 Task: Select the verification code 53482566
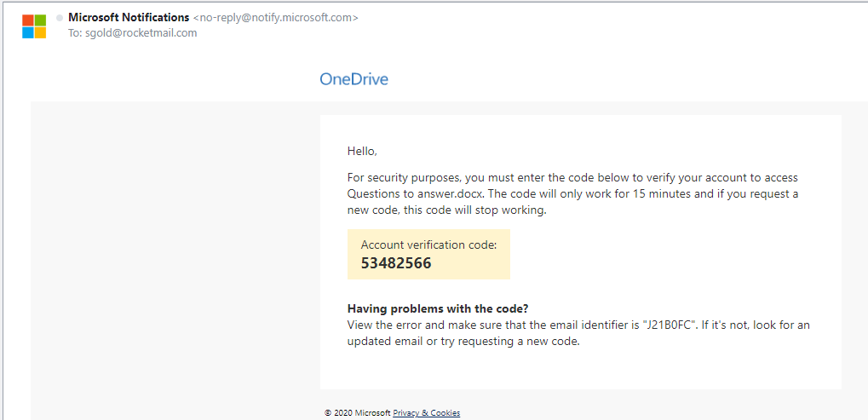(396, 263)
